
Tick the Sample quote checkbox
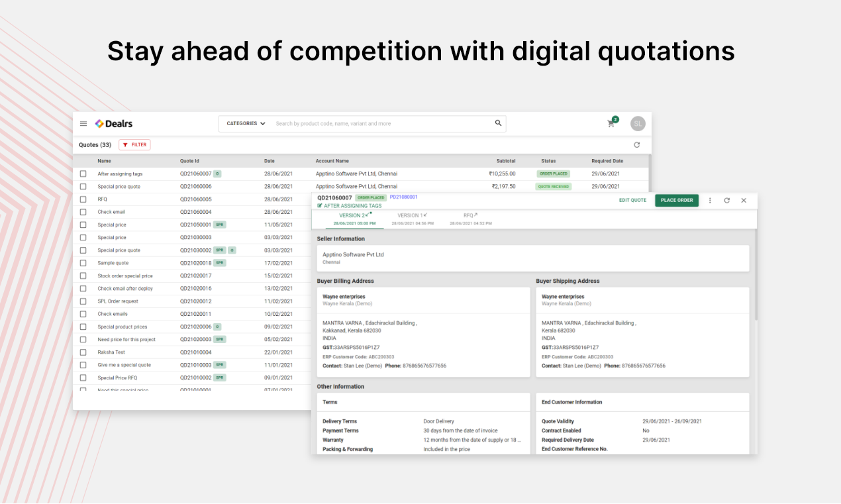tap(83, 263)
